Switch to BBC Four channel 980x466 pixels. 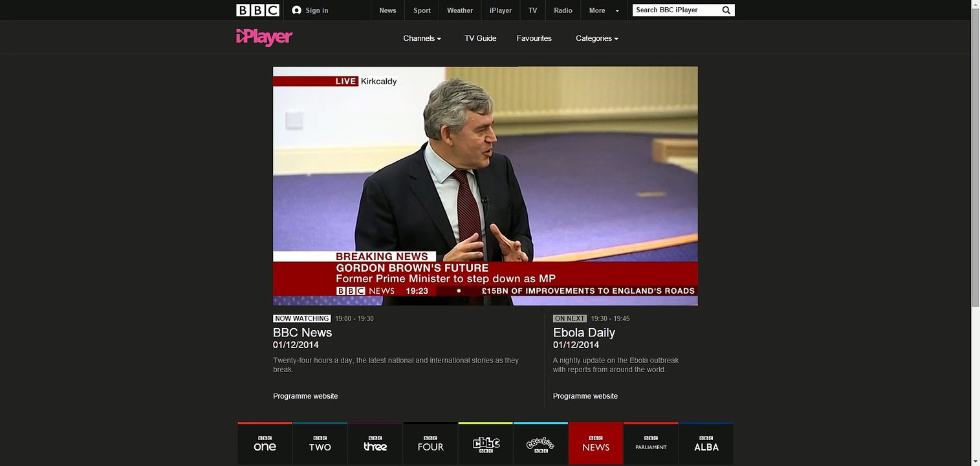[431, 443]
